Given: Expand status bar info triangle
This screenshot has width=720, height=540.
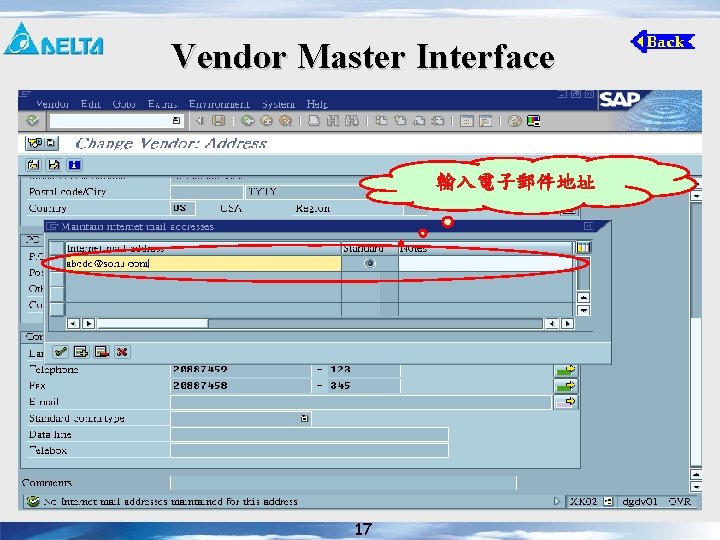Looking at the screenshot, I should 557,501.
